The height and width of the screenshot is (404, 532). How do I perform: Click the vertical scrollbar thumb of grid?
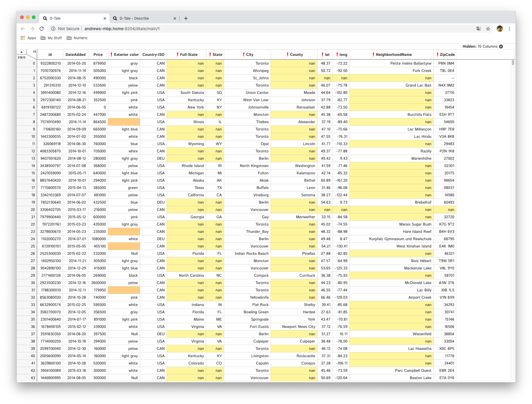click(x=513, y=63)
